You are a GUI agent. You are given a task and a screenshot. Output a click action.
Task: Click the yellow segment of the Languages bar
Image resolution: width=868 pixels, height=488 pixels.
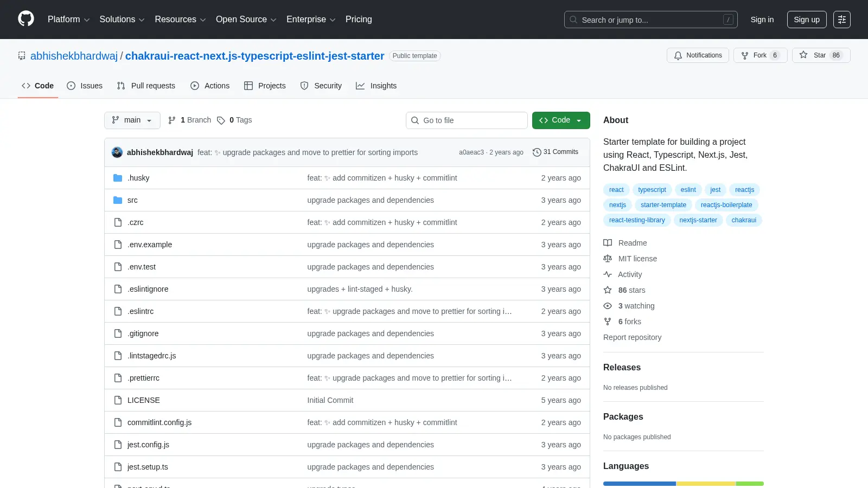[x=706, y=484]
